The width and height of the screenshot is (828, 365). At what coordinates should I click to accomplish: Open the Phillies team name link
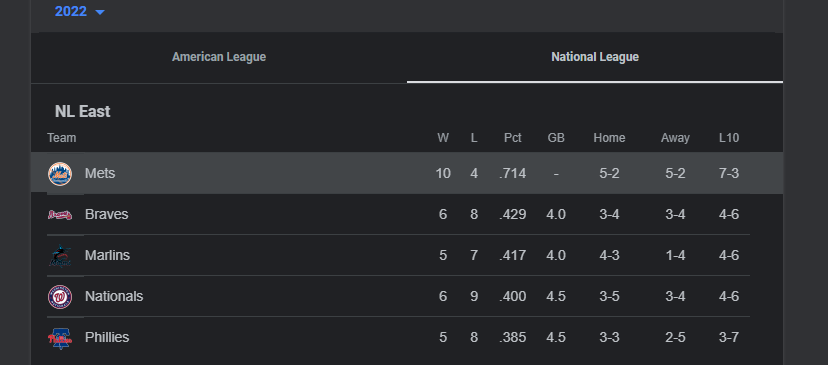pyautogui.click(x=107, y=337)
